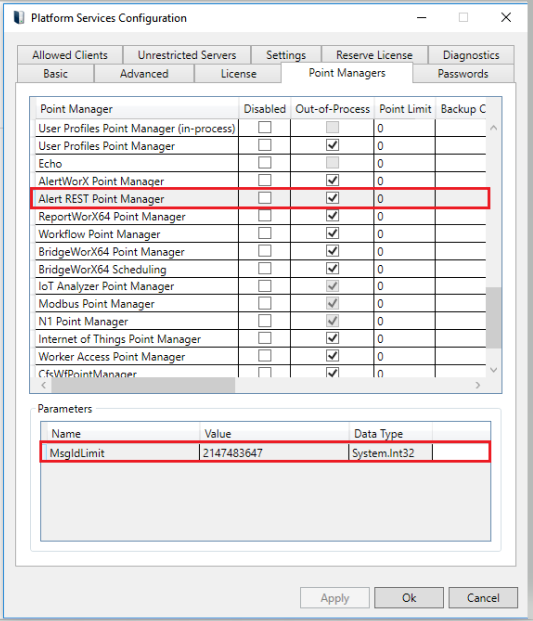Uncheck Out-of-Process for Alert REST Point Manager
The height and width of the screenshot is (621, 533).
(x=332, y=198)
